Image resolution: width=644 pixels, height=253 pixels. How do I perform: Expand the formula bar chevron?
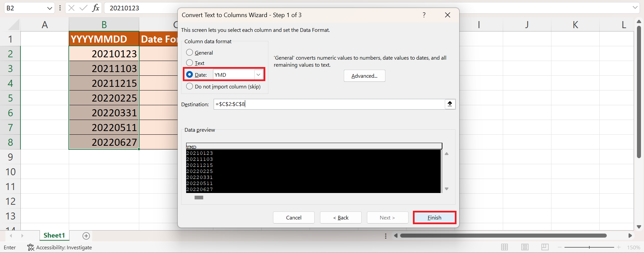pyautogui.click(x=635, y=8)
